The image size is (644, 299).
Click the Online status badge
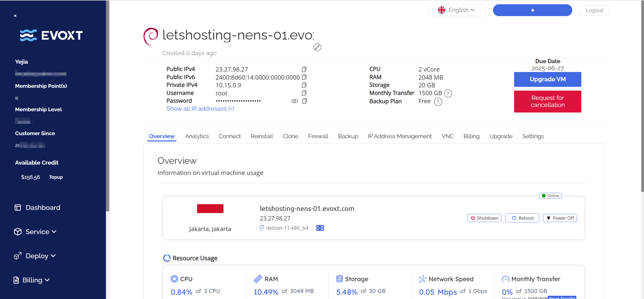pos(550,196)
